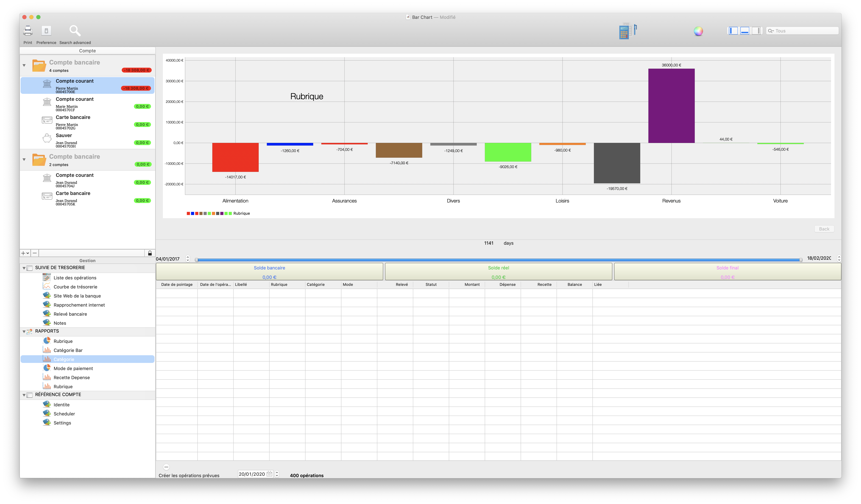Click the Back button
861x504 pixels.
click(x=824, y=229)
